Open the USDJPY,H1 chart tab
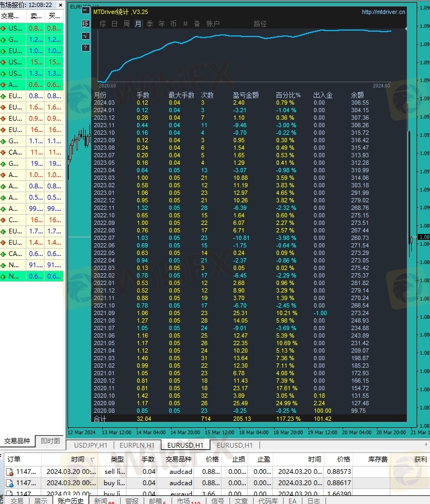The image size is (430, 504). [91, 445]
